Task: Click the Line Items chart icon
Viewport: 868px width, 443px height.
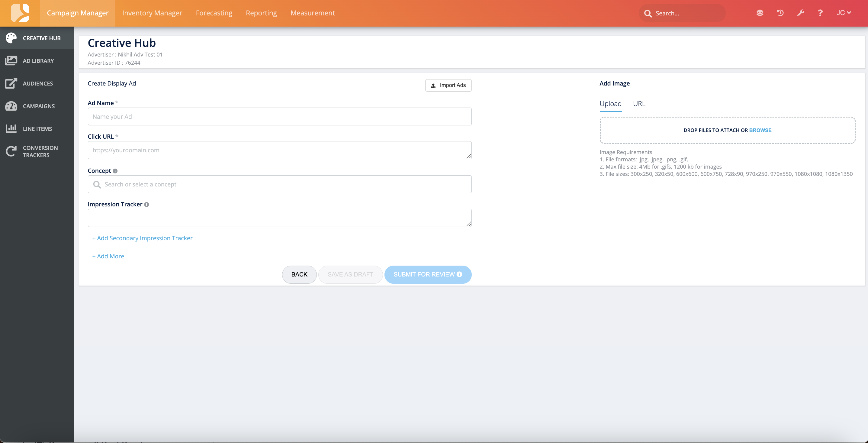Action: point(11,128)
